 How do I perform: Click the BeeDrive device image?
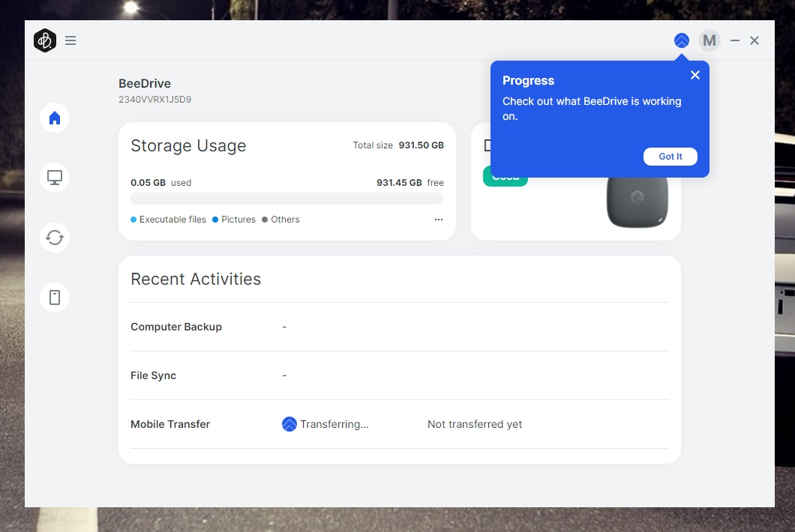(637, 201)
